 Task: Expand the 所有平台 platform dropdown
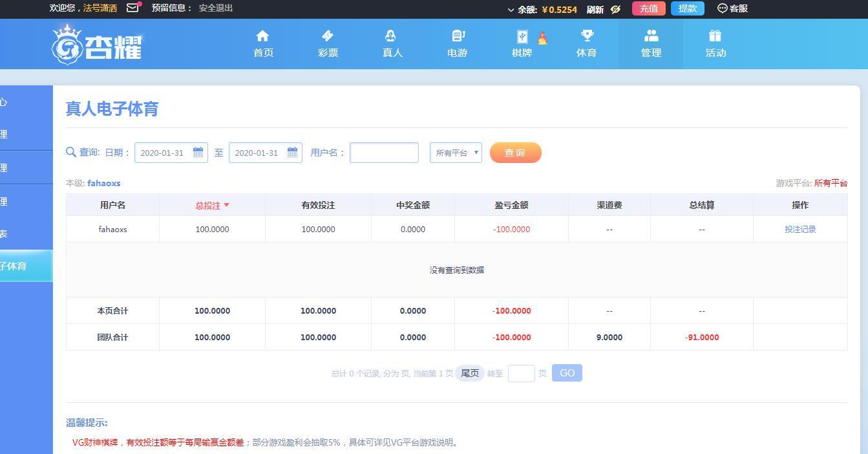tap(456, 153)
